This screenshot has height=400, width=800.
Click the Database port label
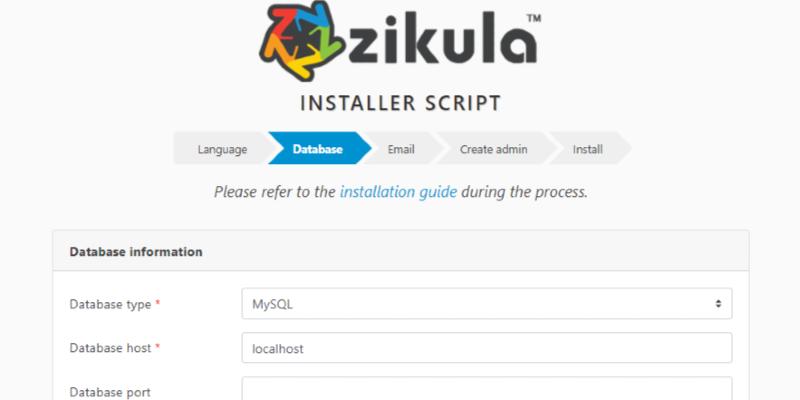click(110, 392)
